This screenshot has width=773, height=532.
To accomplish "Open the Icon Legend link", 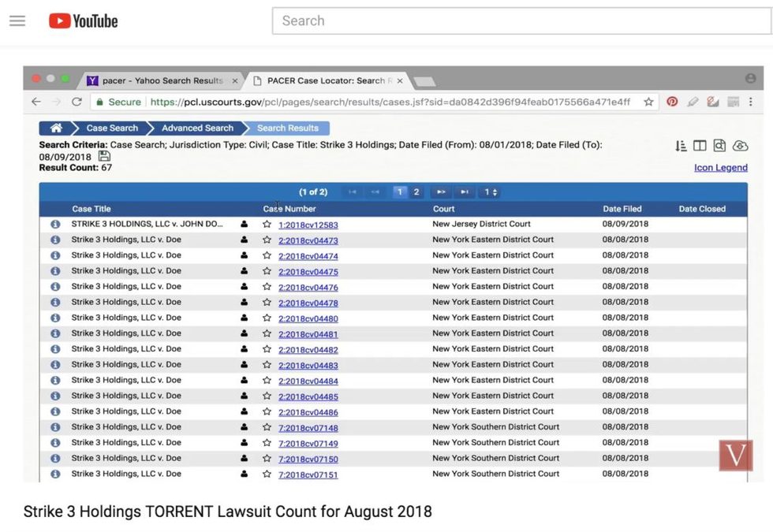I will (721, 167).
